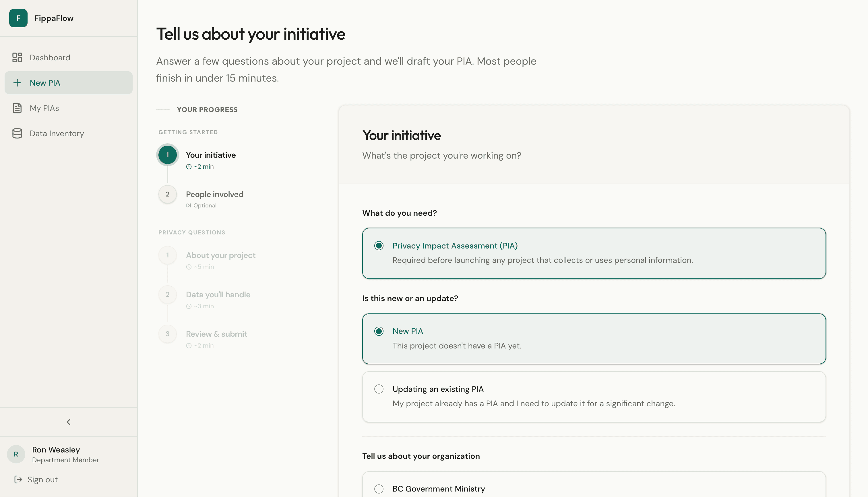Click the Department Member role text
Viewport: 868px width, 497px height.
(x=65, y=460)
